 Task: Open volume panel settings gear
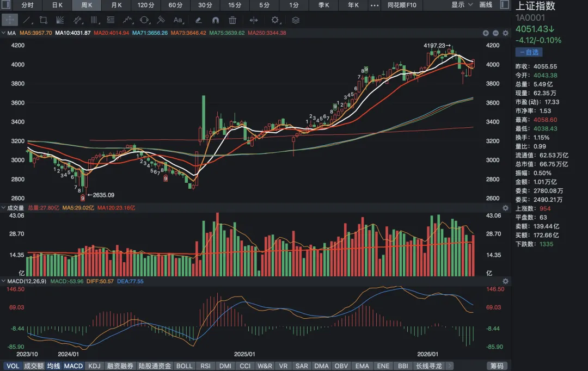tap(505, 208)
